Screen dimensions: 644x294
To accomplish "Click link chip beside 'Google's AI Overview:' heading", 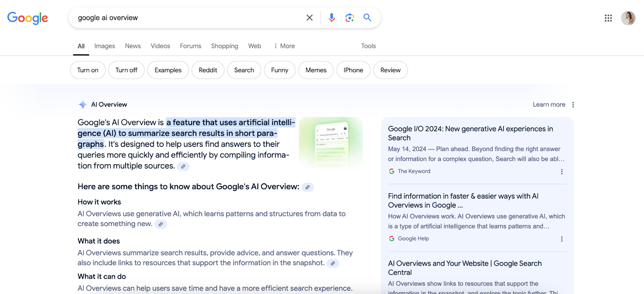I will point(308,187).
